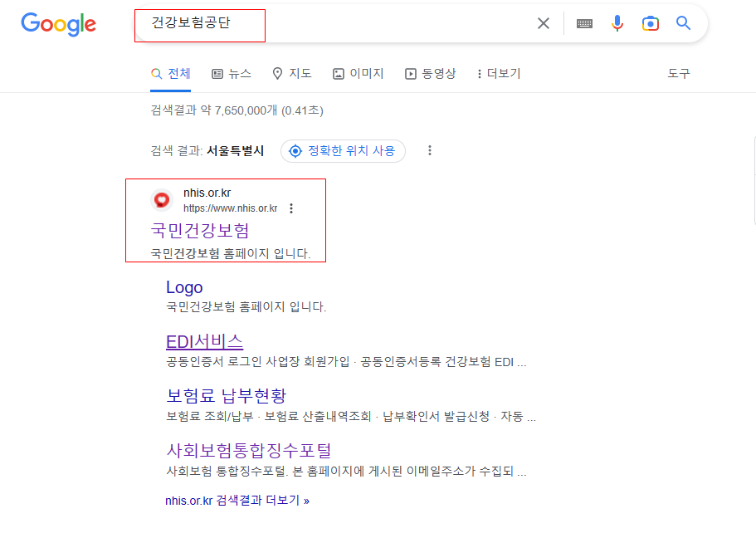
Task: Switch to the 동영상 tab
Action: point(430,74)
